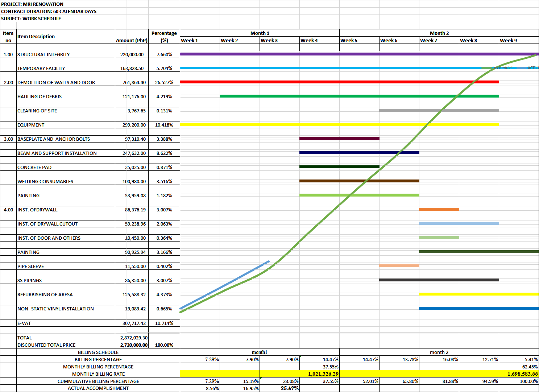The image size is (539, 392).
Task: Click the light blue Drywall Cutout bar
Action: click(459, 223)
